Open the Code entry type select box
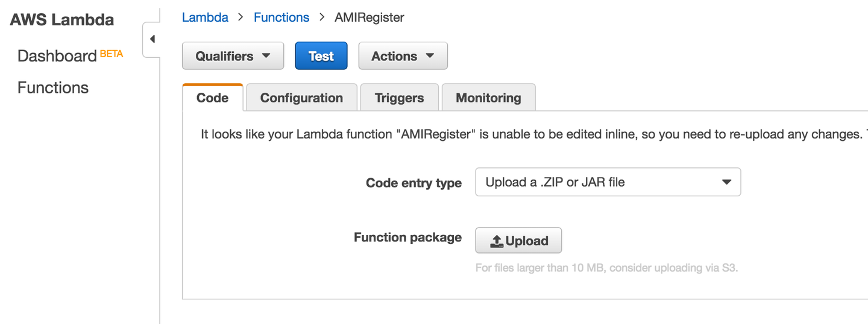This screenshot has width=868, height=324. [608, 182]
